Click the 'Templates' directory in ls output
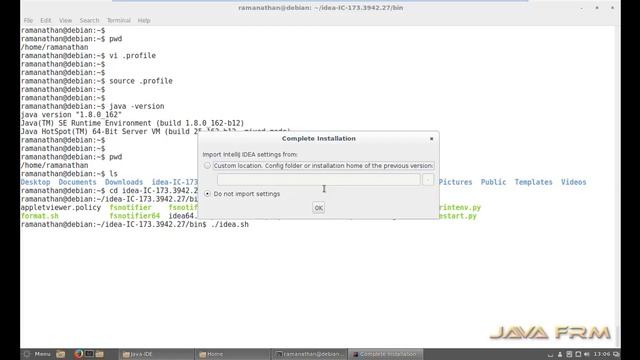640x360 pixels. click(533, 182)
